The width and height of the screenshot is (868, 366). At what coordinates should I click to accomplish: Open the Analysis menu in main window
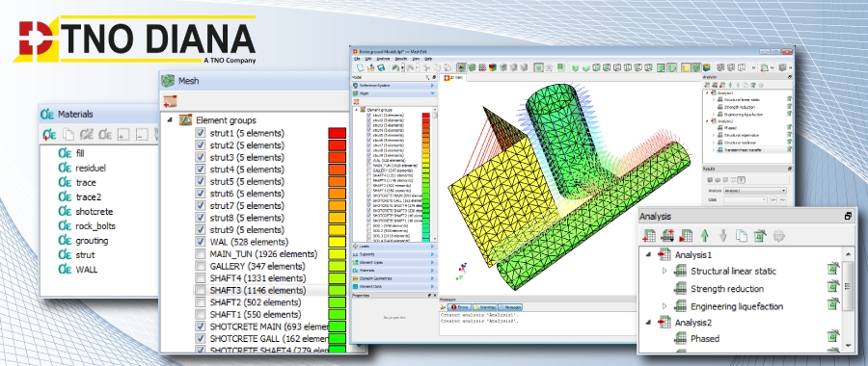click(383, 58)
